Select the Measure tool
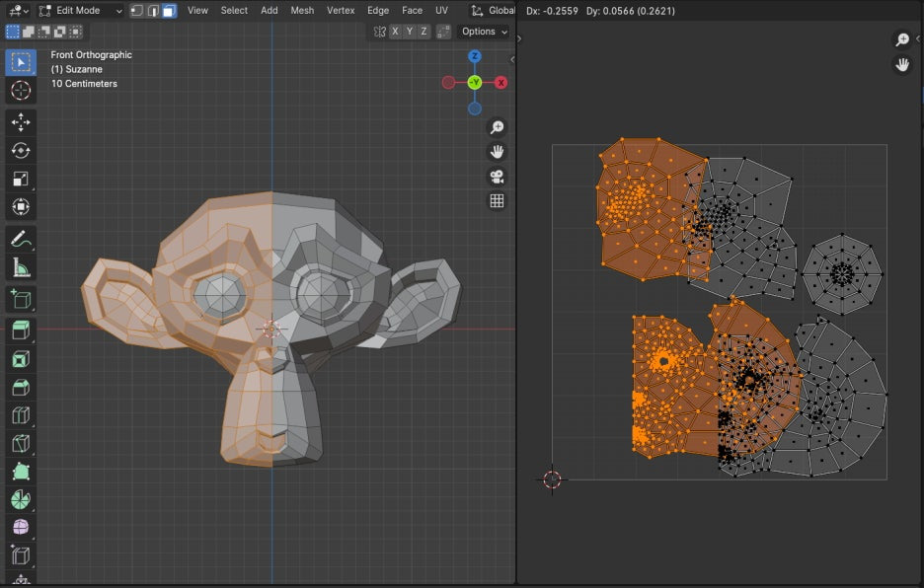 pyautogui.click(x=21, y=268)
